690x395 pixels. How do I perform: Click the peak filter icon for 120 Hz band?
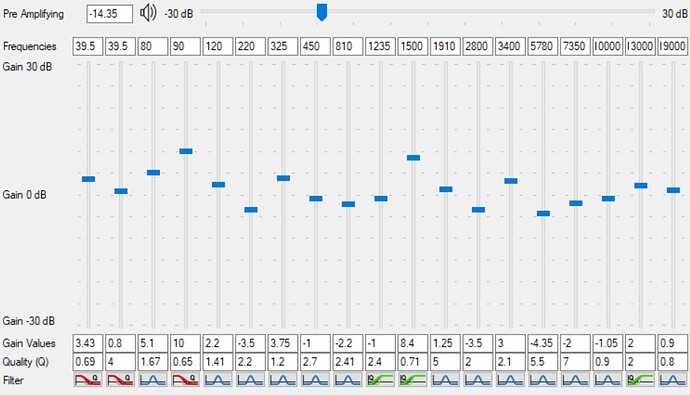click(218, 380)
